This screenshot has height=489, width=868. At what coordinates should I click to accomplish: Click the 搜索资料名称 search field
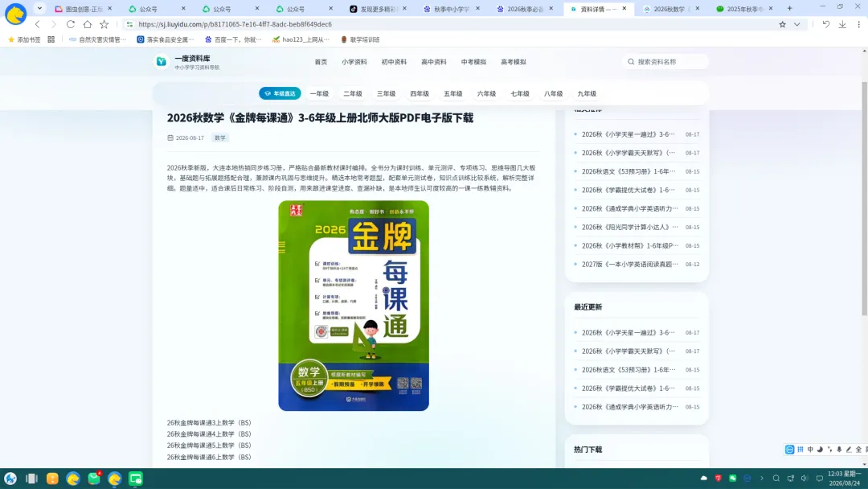665,61
